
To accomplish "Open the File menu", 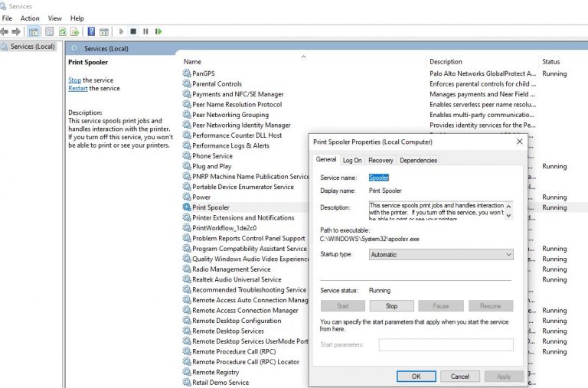I will tap(7, 18).
